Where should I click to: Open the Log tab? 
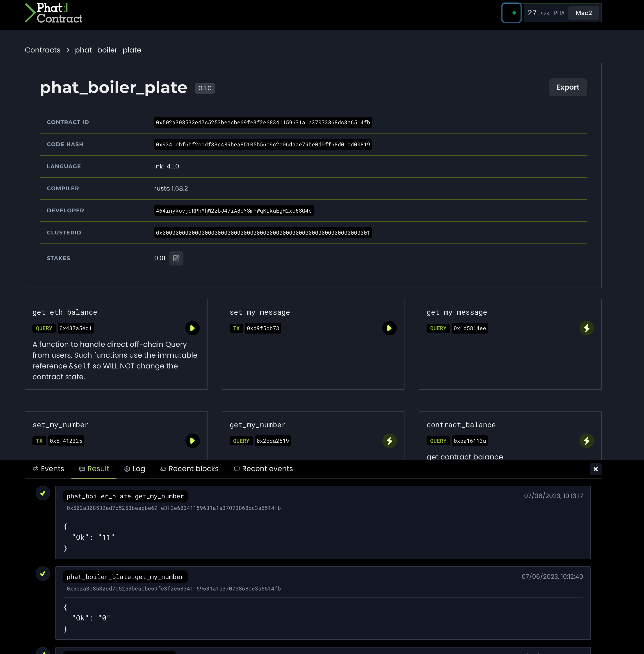(135, 469)
